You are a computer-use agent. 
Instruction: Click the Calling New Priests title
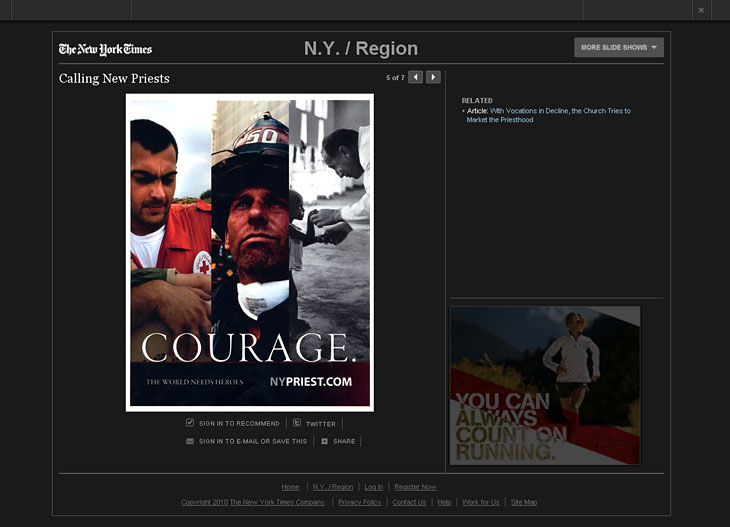point(114,78)
